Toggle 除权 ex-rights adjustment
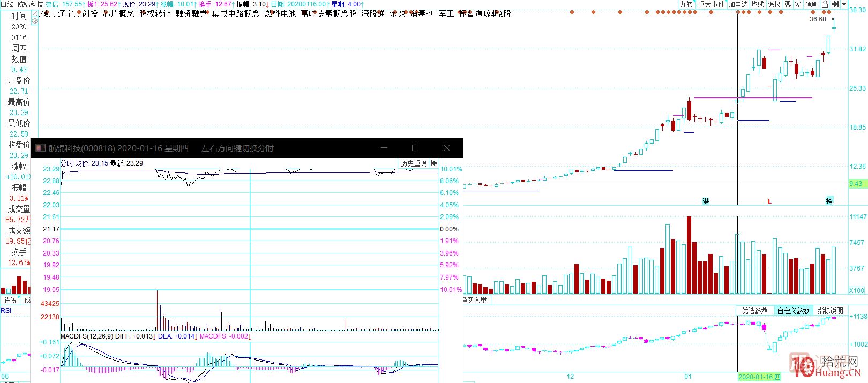868x383 pixels. 774,4
